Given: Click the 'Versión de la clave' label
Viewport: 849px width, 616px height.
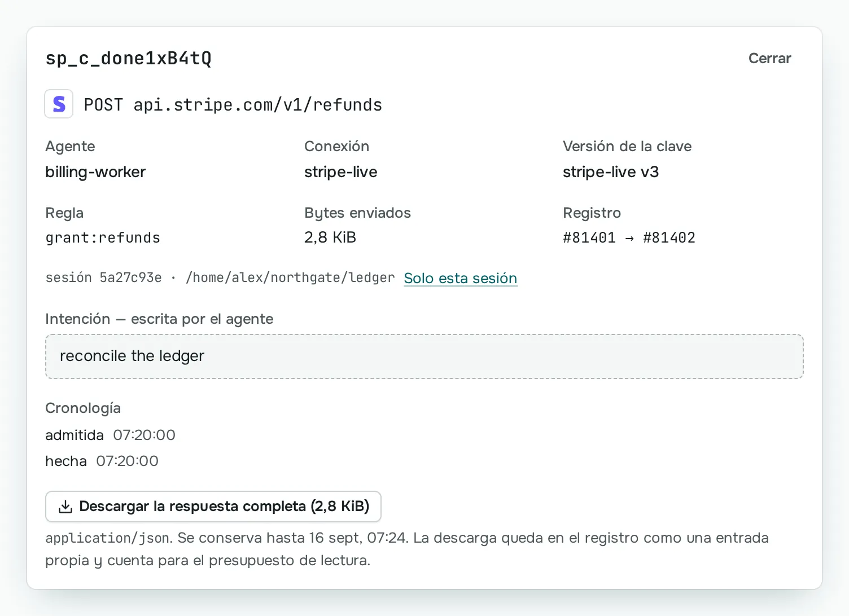Looking at the screenshot, I should pos(627,146).
